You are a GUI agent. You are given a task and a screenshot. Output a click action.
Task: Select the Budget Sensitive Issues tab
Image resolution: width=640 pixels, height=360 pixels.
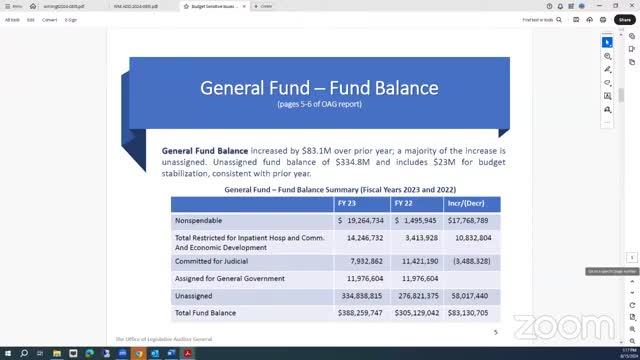pyautogui.click(x=215, y=7)
